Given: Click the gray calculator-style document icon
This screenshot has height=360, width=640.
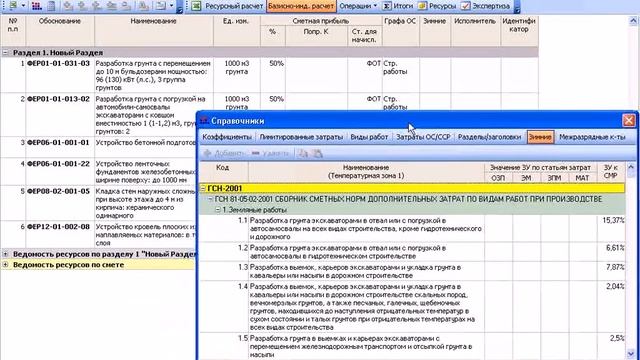Looking at the screenshot, I should (x=51, y=6).
